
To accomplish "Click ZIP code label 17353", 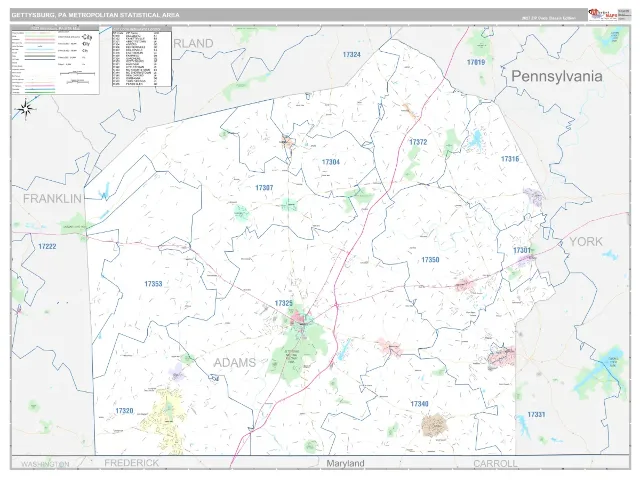I will 153,284.
